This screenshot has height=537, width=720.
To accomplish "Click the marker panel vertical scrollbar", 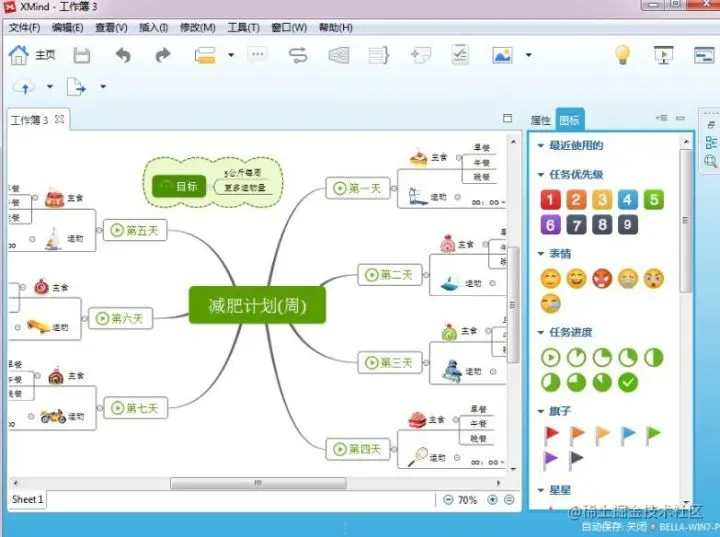I will [x=686, y=220].
